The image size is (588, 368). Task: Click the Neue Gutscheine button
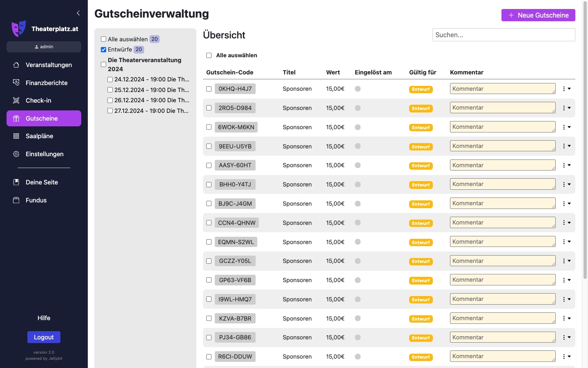[538, 15]
